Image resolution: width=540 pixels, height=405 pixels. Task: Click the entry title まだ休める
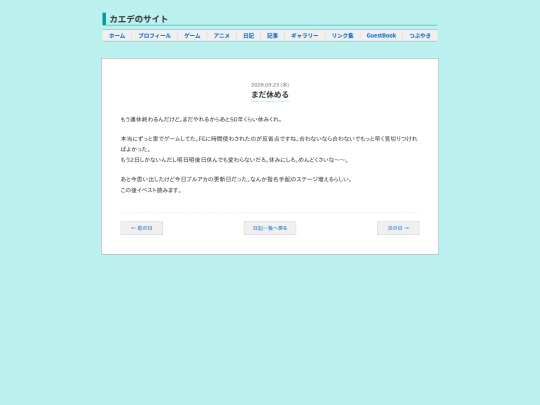(270, 94)
